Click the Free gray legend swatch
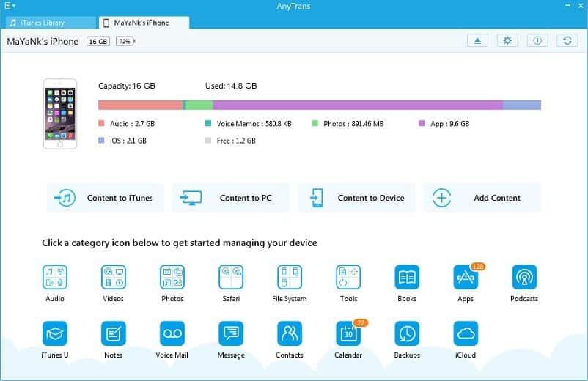Viewport: 588px width, 381px height. [x=208, y=141]
